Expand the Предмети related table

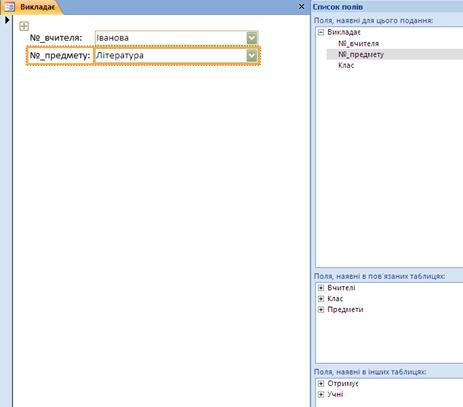321,310
